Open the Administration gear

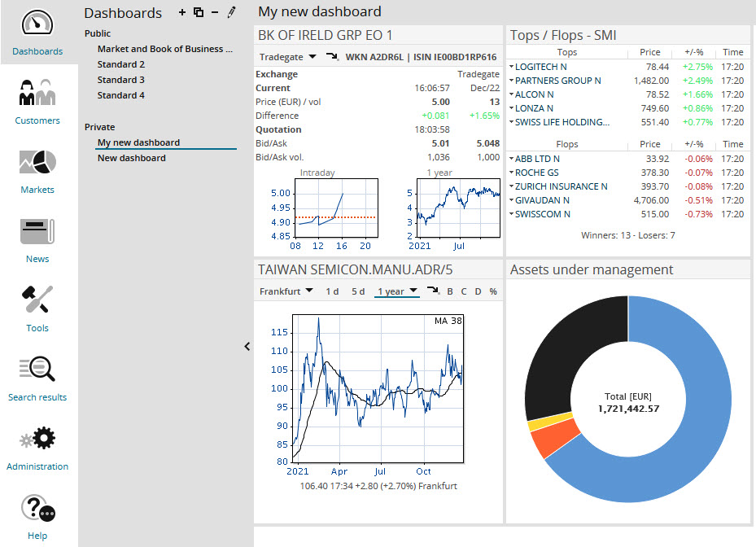pyautogui.click(x=37, y=448)
